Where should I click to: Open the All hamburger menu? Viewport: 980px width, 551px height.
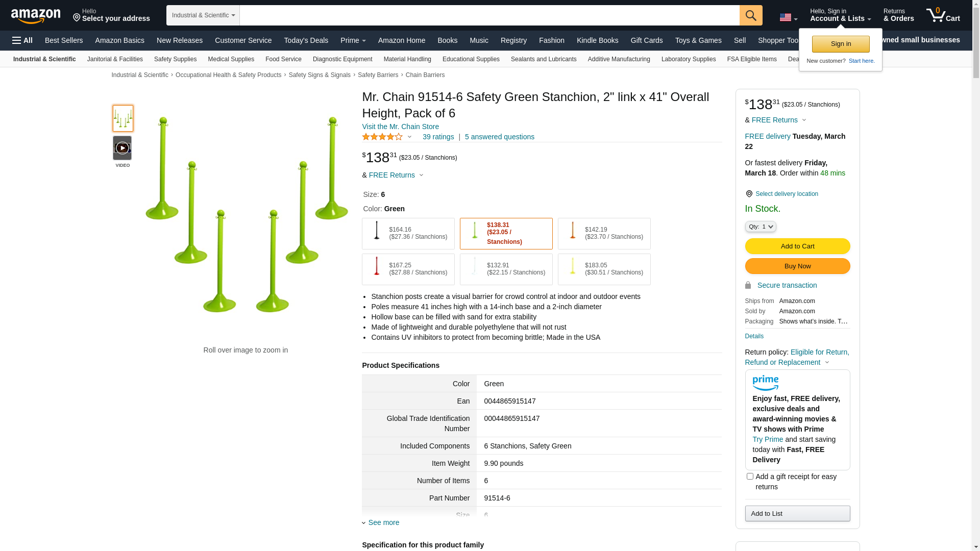tap(22, 40)
